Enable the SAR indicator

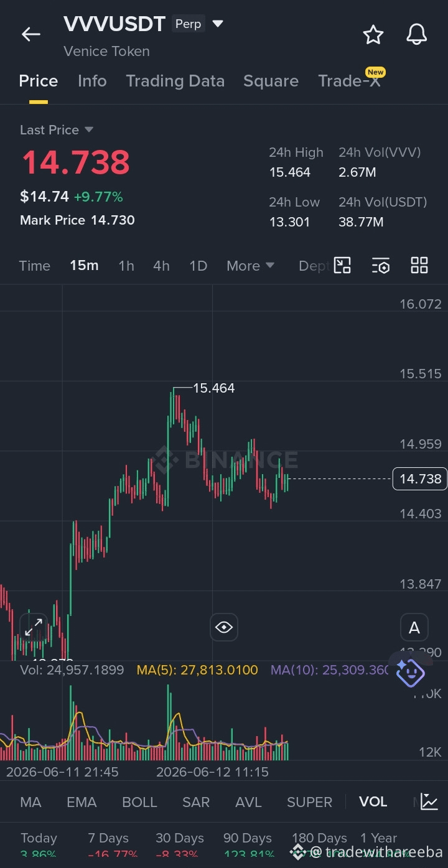[196, 802]
